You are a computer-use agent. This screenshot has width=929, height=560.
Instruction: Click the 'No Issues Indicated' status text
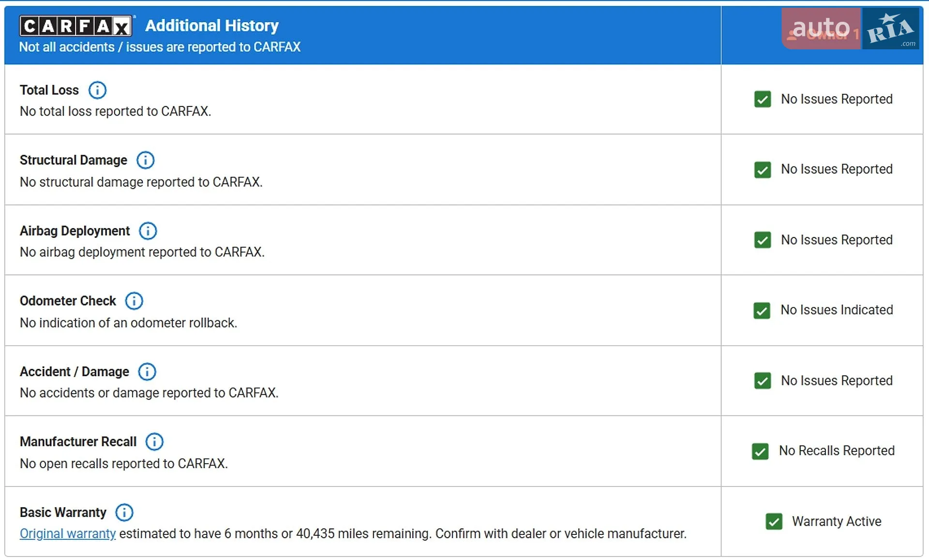(837, 310)
